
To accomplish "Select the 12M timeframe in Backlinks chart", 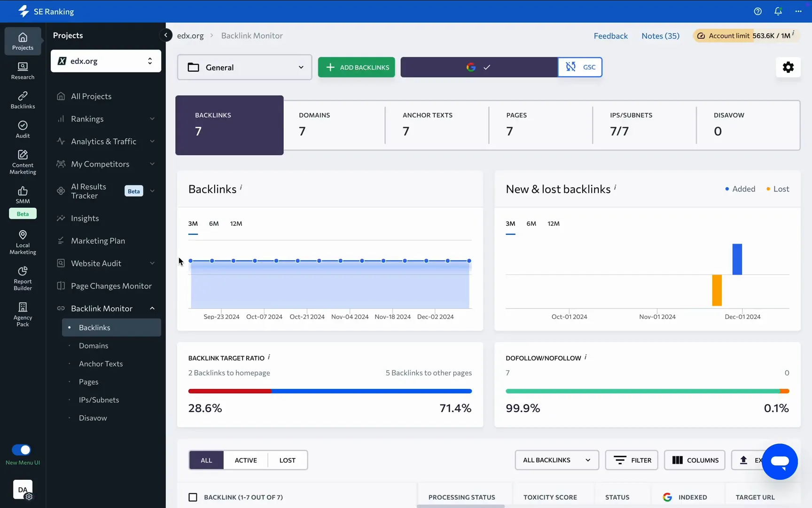I will 236,223.
